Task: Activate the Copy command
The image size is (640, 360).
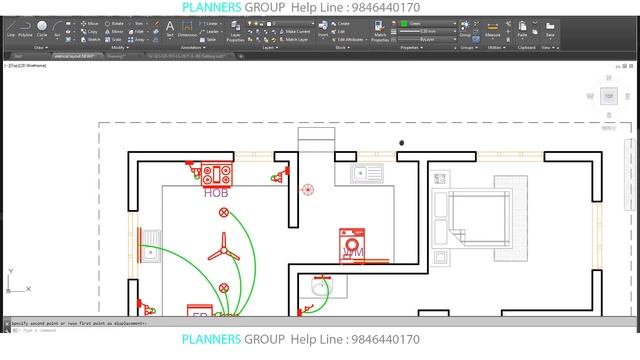Action: [89, 31]
